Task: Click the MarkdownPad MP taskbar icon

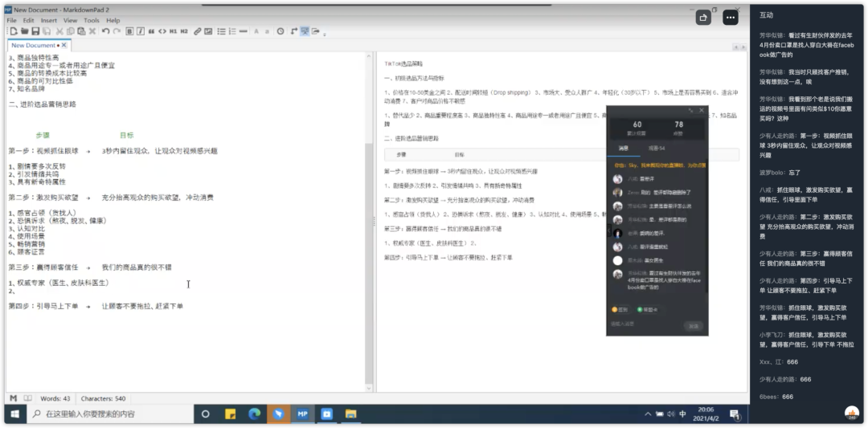Action: 302,414
